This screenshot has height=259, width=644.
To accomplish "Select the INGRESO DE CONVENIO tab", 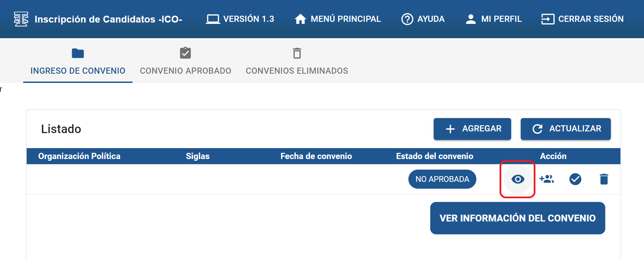I will tap(78, 61).
